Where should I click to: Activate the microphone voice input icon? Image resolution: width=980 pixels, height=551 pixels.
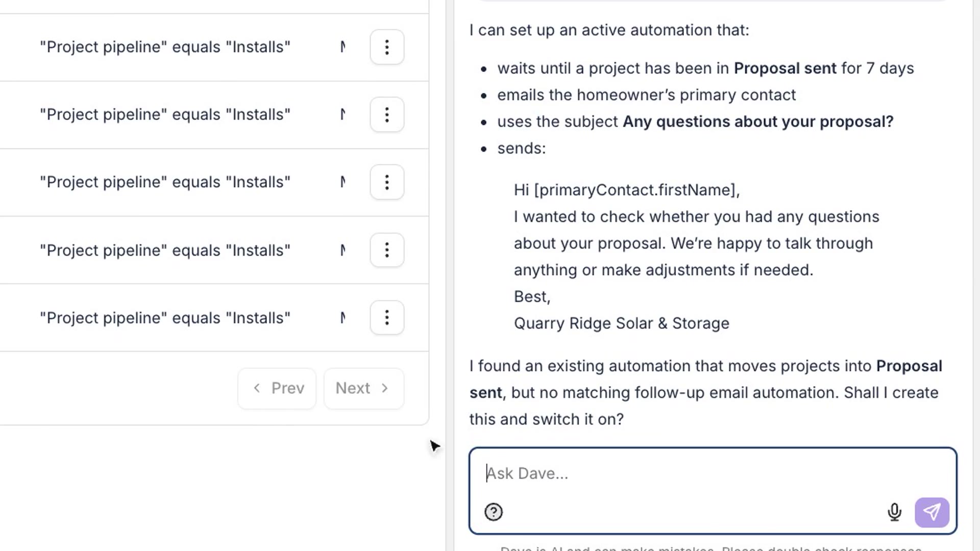coord(894,512)
